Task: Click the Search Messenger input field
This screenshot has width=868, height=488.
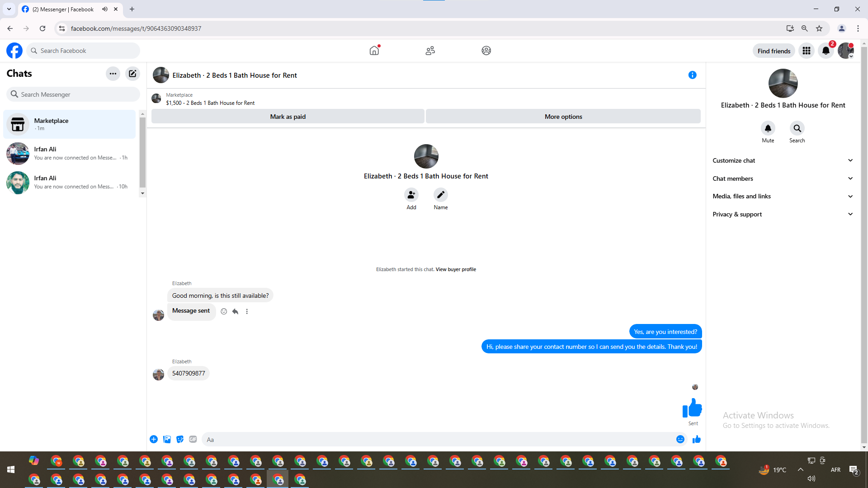Action: (x=77, y=94)
